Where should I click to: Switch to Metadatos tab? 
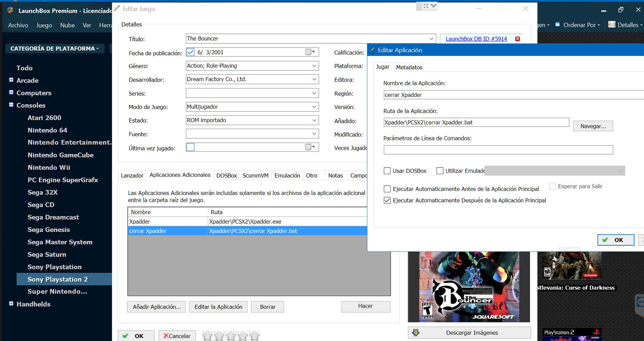pos(409,67)
